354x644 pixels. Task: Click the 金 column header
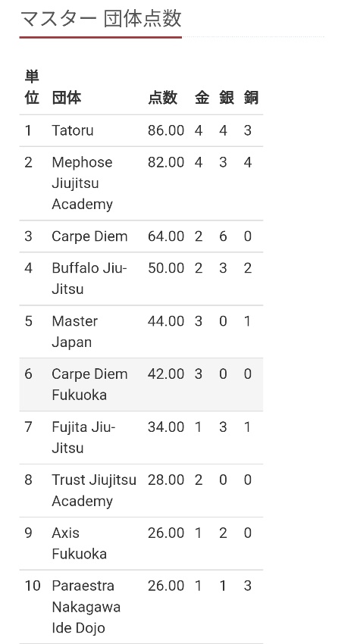(x=202, y=98)
